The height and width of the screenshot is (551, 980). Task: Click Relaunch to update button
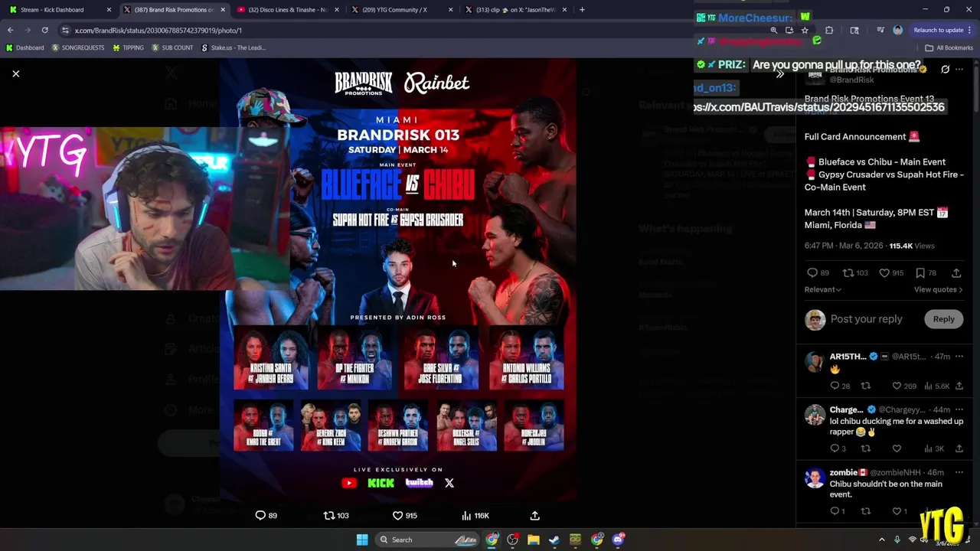click(939, 31)
